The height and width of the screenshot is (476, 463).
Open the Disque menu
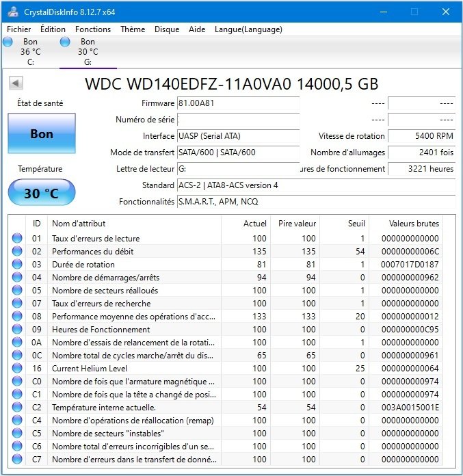pos(167,29)
